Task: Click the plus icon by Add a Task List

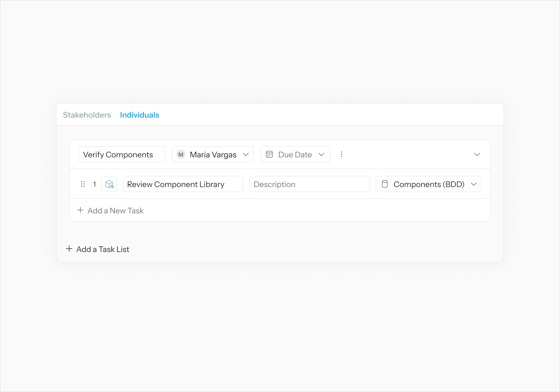Action: [69, 249]
